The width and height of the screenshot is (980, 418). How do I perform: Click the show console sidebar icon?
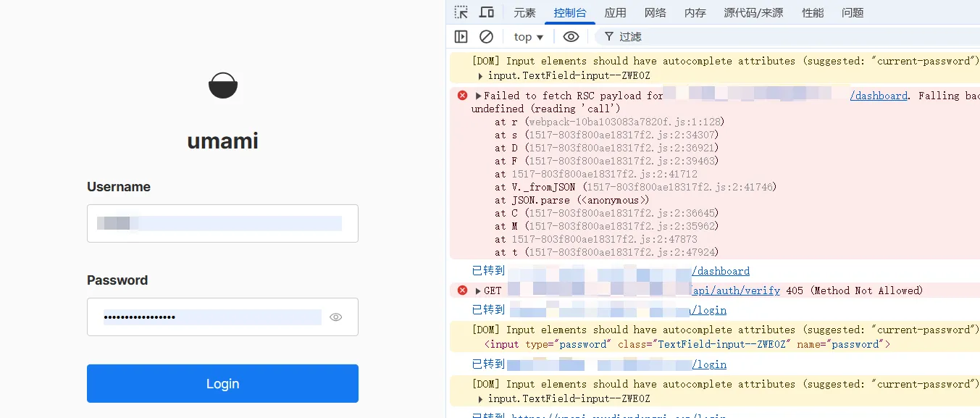pyautogui.click(x=461, y=36)
